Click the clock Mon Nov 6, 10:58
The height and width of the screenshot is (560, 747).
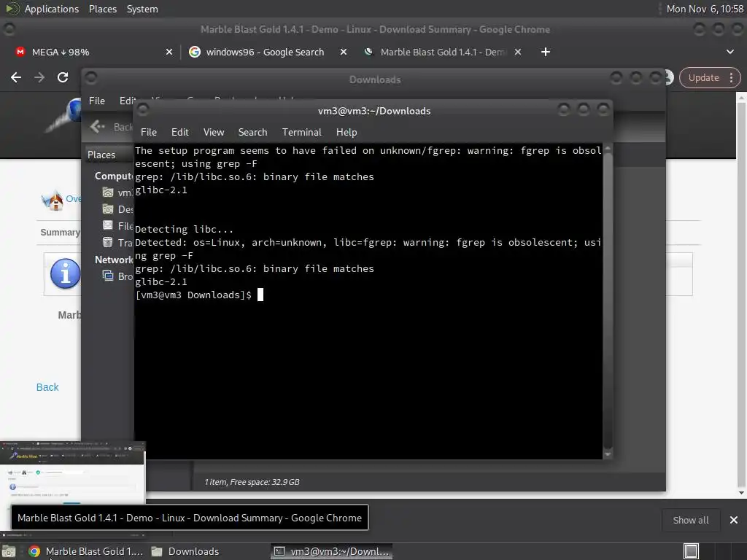[705, 9]
